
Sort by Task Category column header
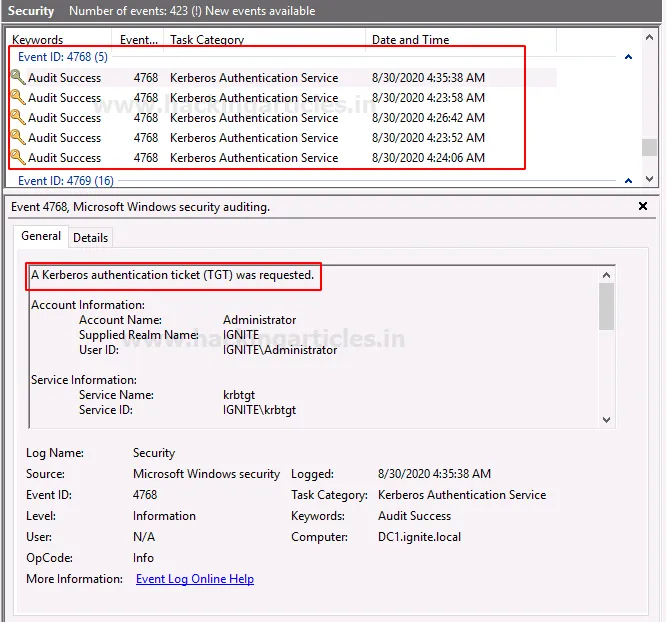207,40
